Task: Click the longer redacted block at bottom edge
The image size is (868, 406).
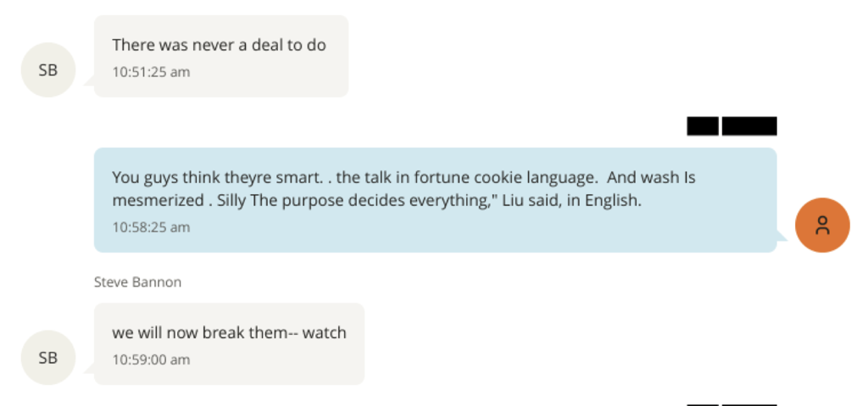Action: point(749,404)
